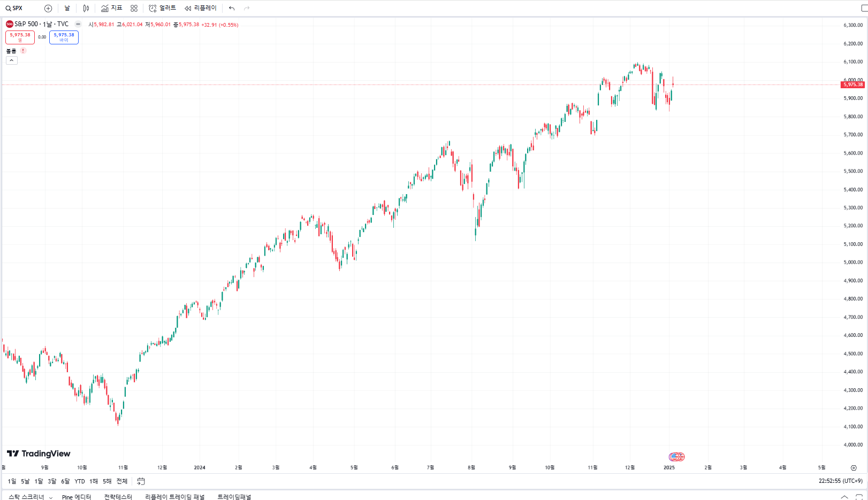The width and height of the screenshot is (868, 500).
Task: Click the red volume warning indicator
Action: [x=23, y=51]
